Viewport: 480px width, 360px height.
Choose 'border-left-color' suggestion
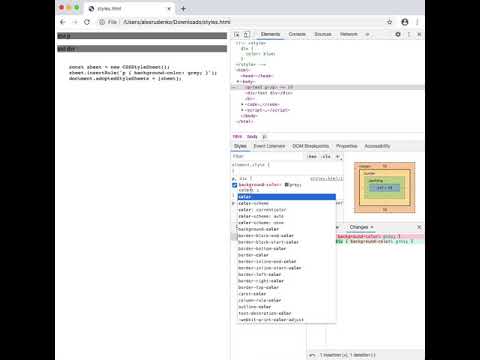click(x=286, y=275)
